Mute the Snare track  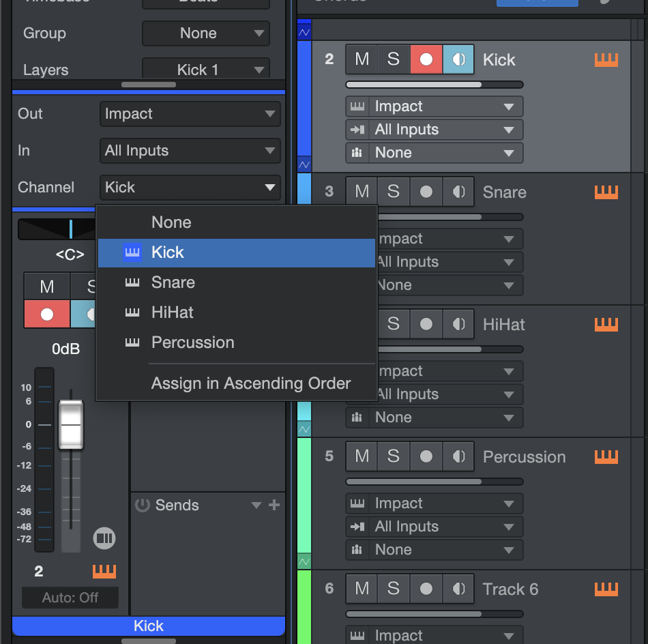362,192
